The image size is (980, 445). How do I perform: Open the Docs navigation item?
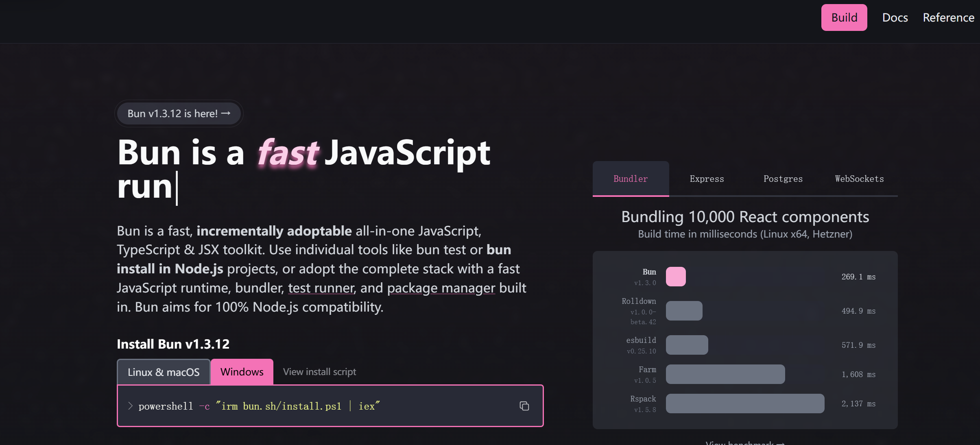895,17
